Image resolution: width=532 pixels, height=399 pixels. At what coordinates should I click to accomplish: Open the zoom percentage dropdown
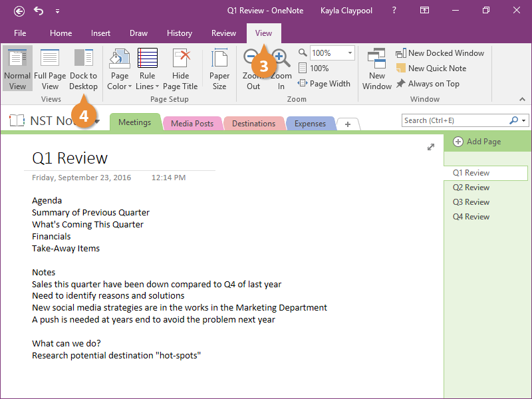[x=350, y=53]
